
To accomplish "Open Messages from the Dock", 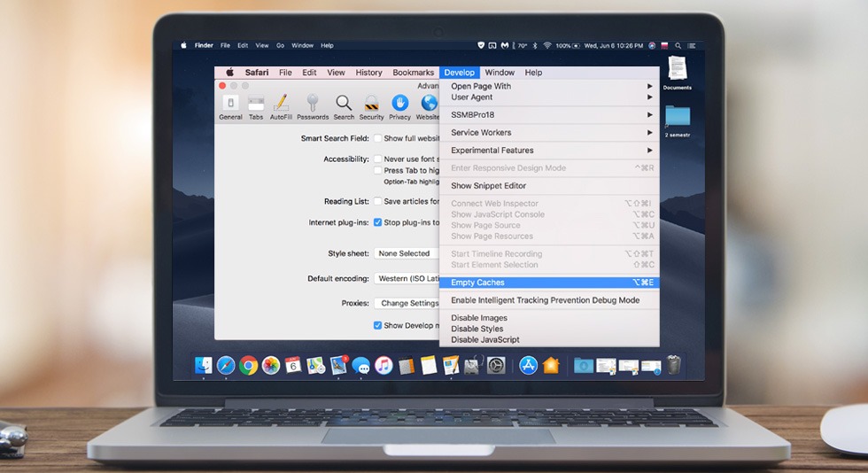I will point(361,366).
